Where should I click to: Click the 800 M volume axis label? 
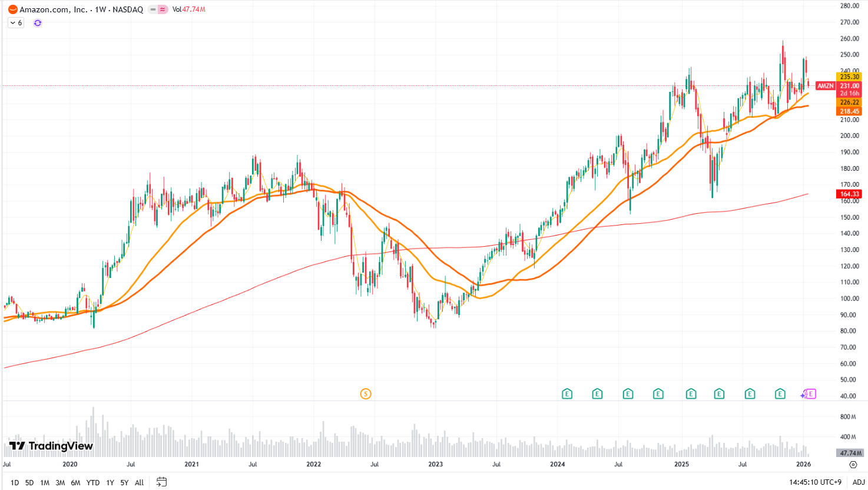pyautogui.click(x=849, y=417)
